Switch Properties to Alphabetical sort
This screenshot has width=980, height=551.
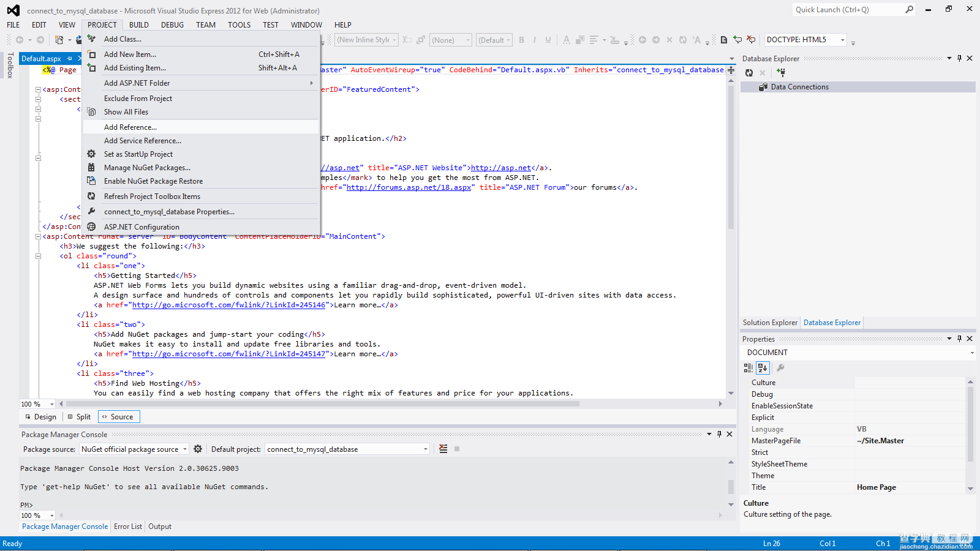tap(763, 368)
